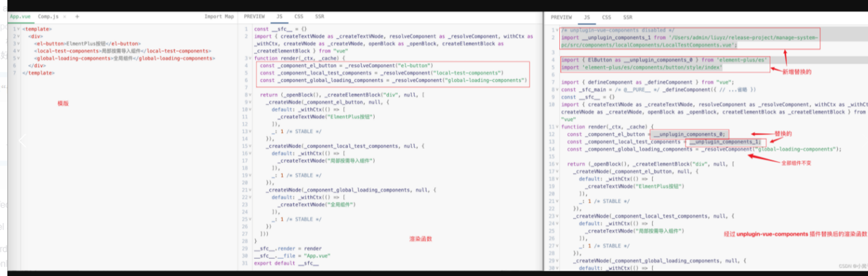Screen dimensions: 868x276
Task: Go to previous image using left arrow
Action: pos(22,141)
